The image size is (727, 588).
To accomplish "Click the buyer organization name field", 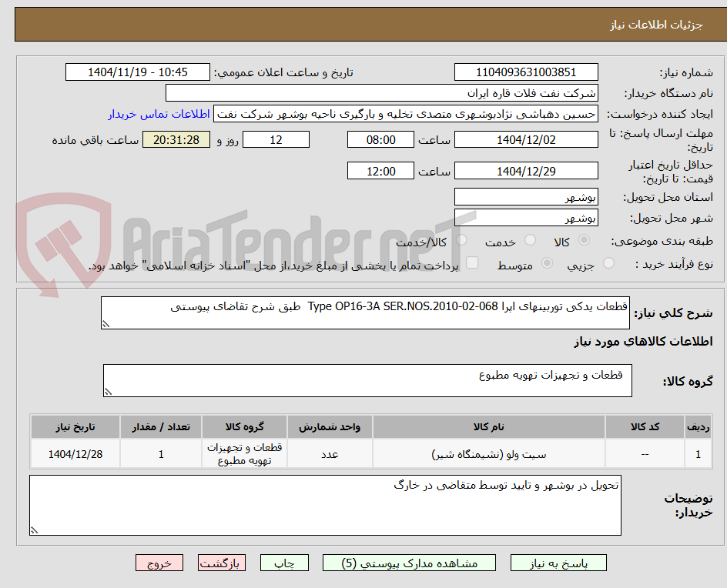I will point(381,93).
